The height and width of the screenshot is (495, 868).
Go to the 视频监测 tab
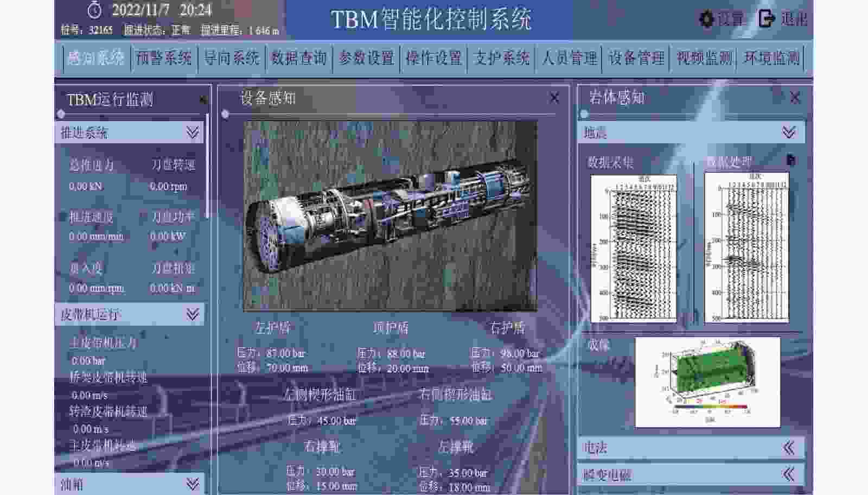coord(704,58)
